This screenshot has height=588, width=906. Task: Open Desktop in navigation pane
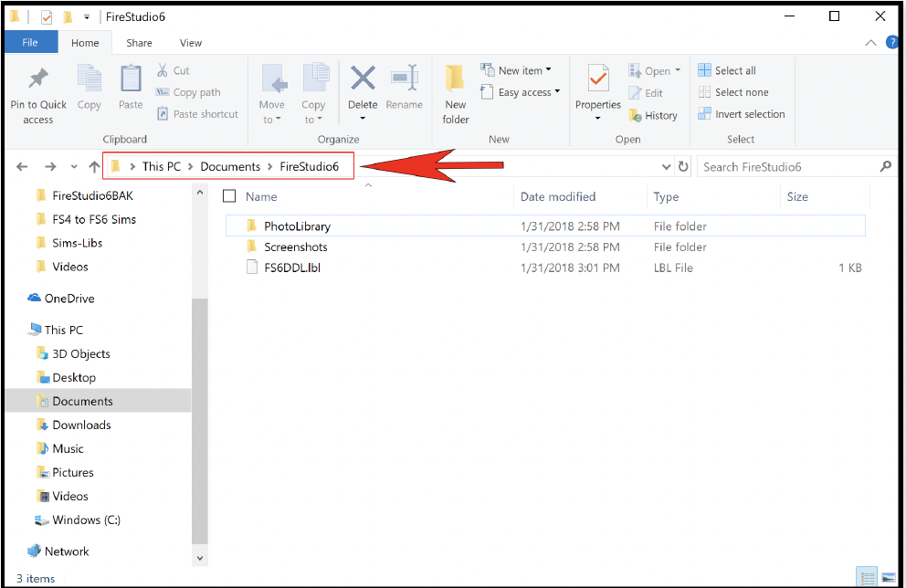click(x=74, y=378)
